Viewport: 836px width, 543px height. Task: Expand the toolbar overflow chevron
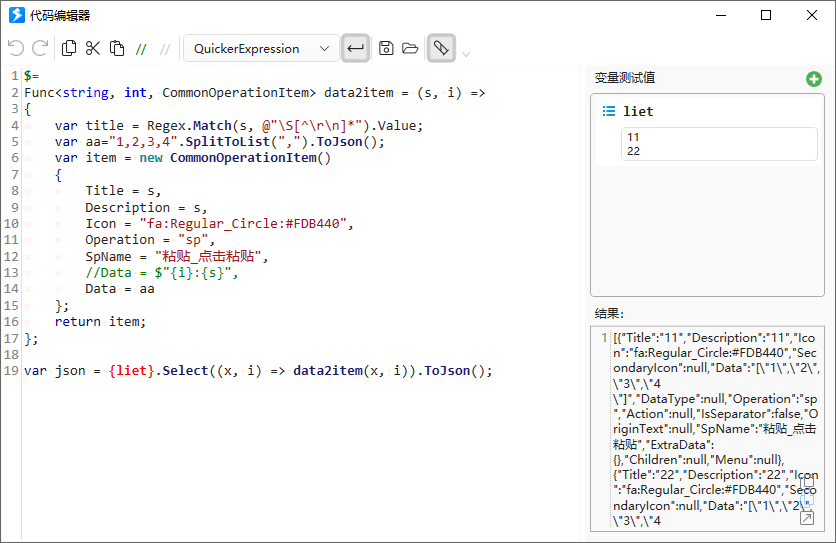[466, 54]
